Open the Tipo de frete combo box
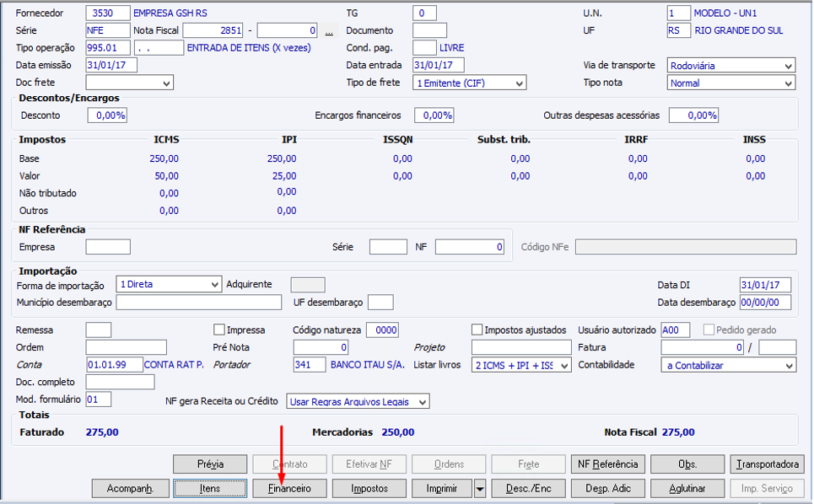 (x=469, y=83)
